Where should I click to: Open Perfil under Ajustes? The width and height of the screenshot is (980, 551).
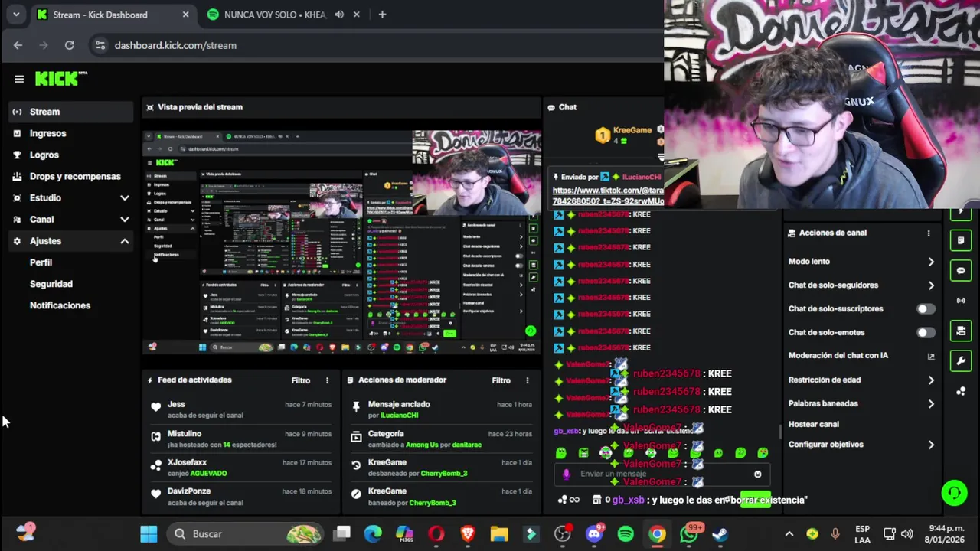click(41, 262)
